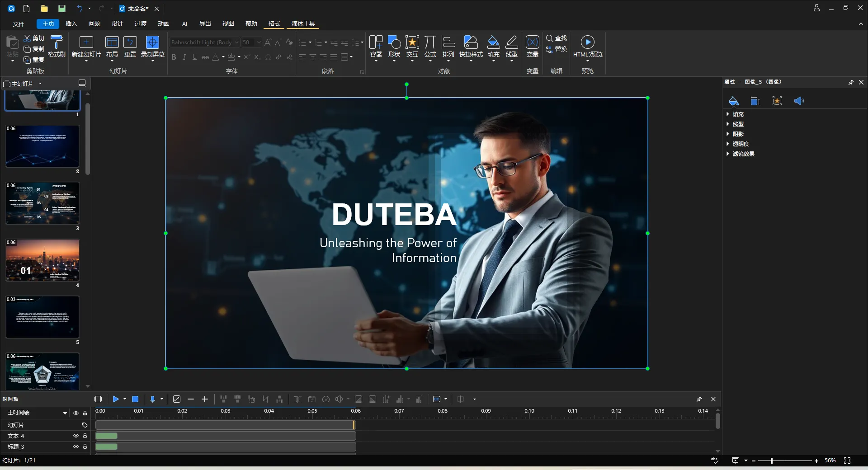Switch to the 媒体工具 ribbon tab

(x=302, y=23)
